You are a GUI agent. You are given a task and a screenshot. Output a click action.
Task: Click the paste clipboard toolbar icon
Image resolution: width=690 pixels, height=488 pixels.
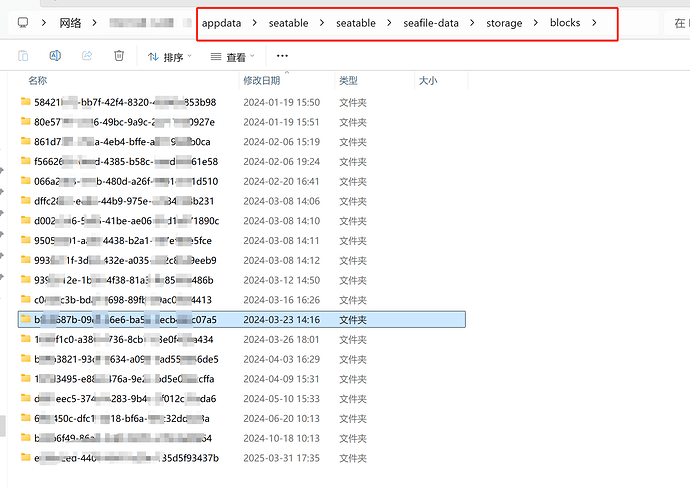pyautogui.click(x=23, y=56)
